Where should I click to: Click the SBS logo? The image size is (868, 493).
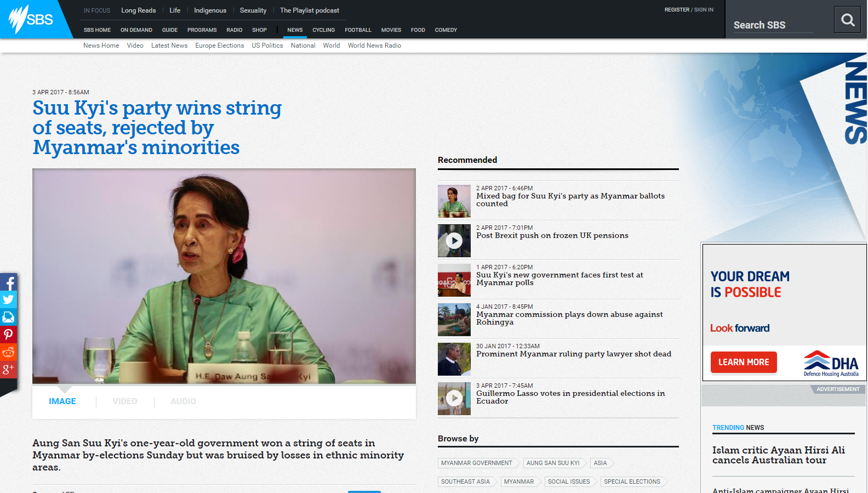click(31, 19)
